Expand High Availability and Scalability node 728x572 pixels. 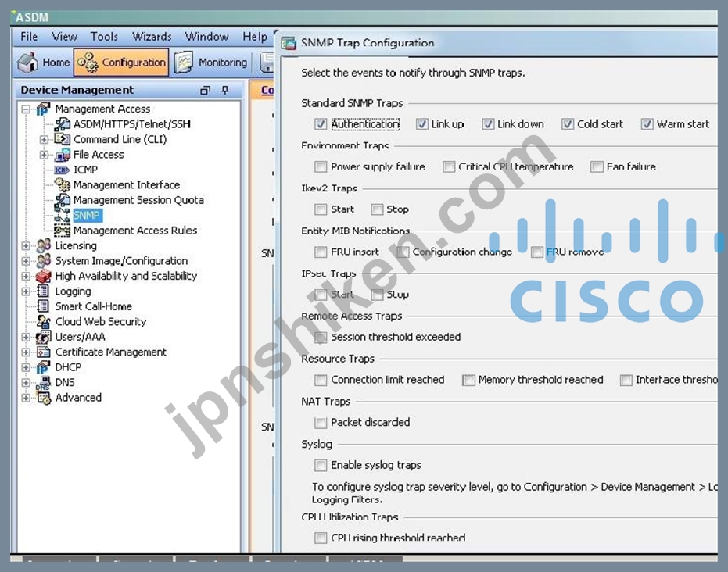(x=26, y=277)
